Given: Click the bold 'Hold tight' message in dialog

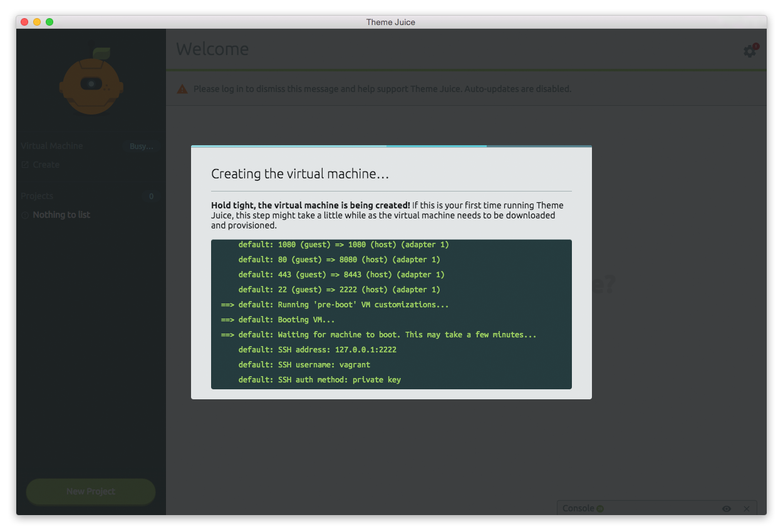Looking at the screenshot, I should (311, 205).
